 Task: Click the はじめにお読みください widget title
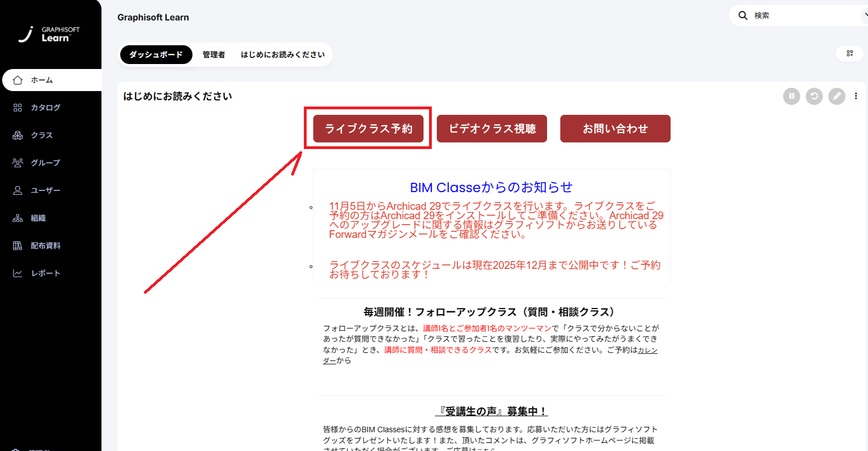[x=178, y=96]
